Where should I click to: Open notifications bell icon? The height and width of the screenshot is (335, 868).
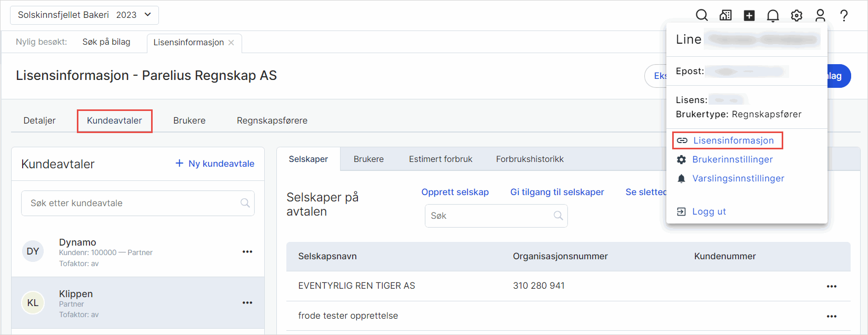773,16
